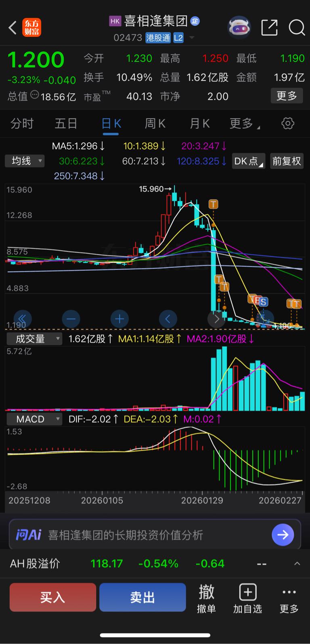Tap the top T marker near peak
The width and height of the screenshot is (310, 644).
[x=213, y=204]
